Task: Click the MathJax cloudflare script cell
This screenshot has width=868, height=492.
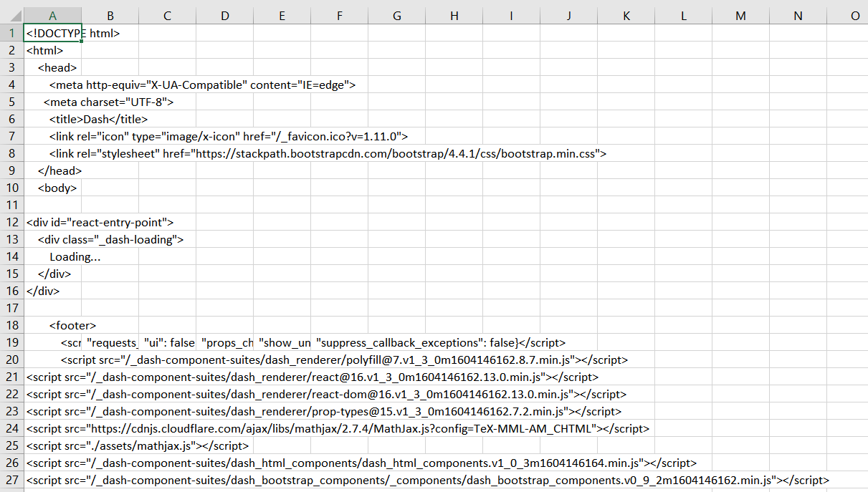Action: click(53, 428)
